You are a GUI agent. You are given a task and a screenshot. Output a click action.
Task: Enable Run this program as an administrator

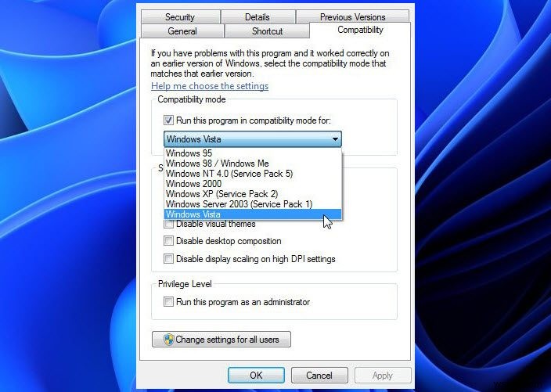[168, 302]
